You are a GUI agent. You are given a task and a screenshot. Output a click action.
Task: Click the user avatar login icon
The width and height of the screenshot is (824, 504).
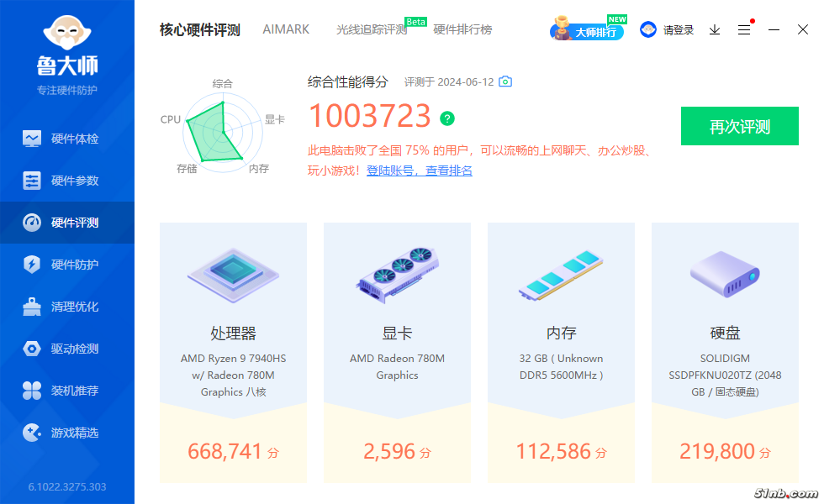point(648,29)
